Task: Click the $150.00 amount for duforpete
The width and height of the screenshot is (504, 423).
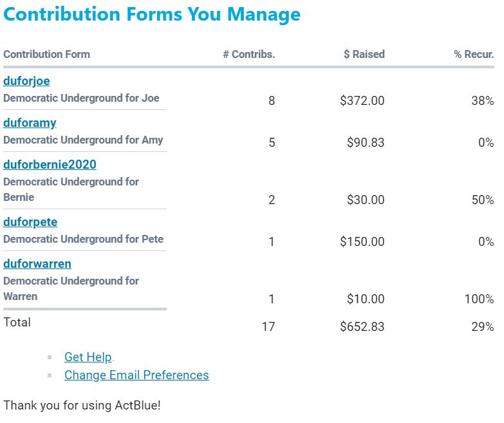Action: point(362,242)
